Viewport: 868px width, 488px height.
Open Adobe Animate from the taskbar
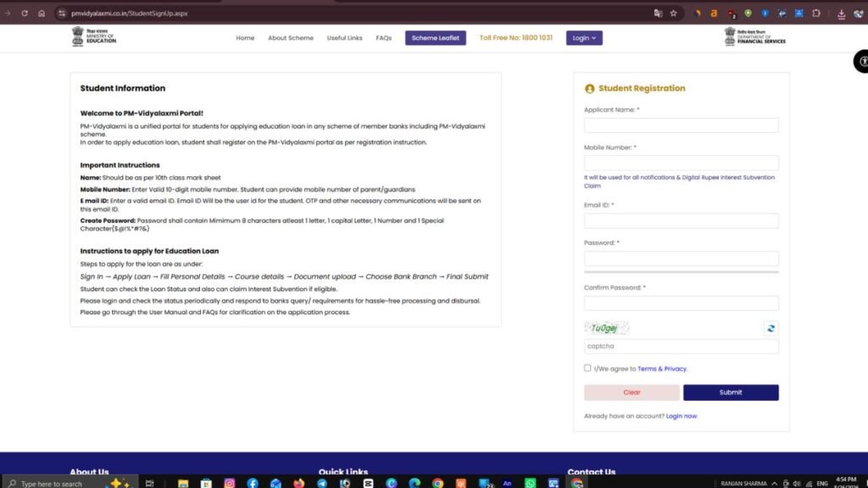tap(507, 483)
